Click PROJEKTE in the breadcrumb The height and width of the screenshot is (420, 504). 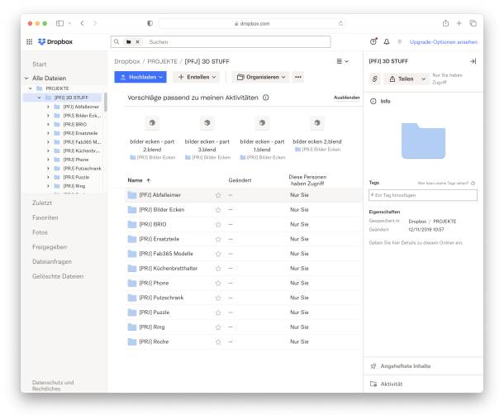click(162, 61)
